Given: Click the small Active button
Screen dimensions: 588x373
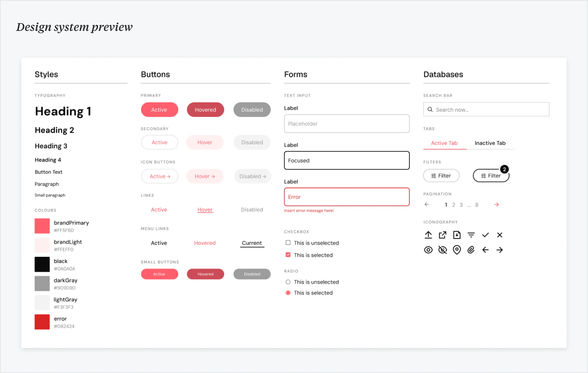Looking at the screenshot, I should tap(159, 274).
